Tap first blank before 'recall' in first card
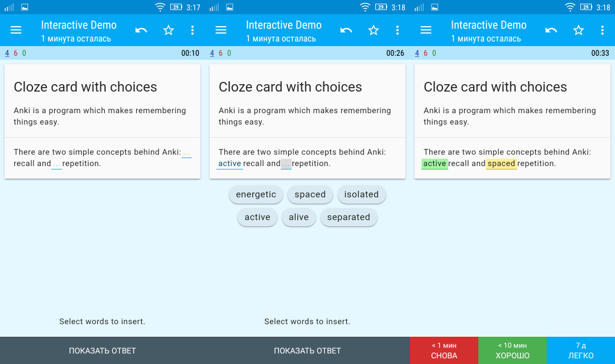The image size is (615, 364). click(187, 153)
